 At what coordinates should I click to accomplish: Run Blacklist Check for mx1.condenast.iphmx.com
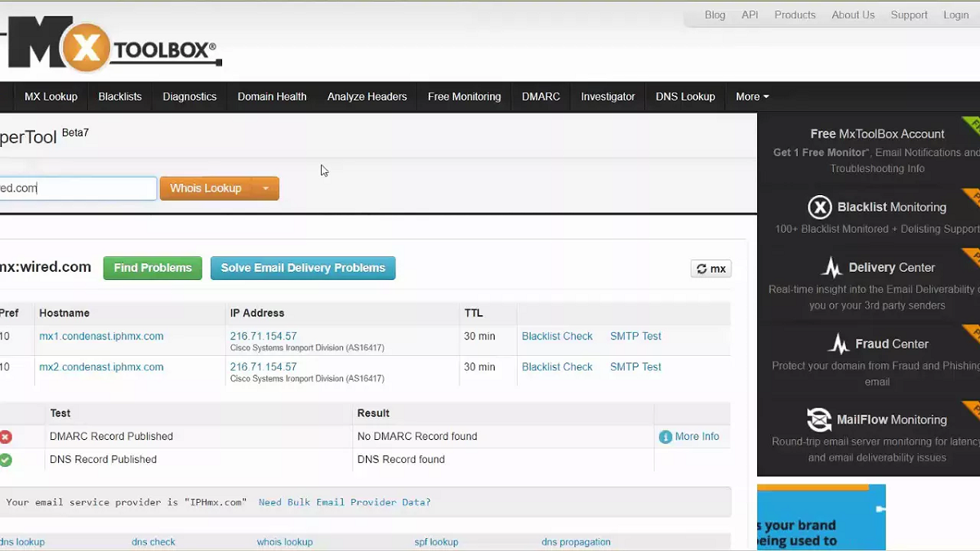point(557,336)
